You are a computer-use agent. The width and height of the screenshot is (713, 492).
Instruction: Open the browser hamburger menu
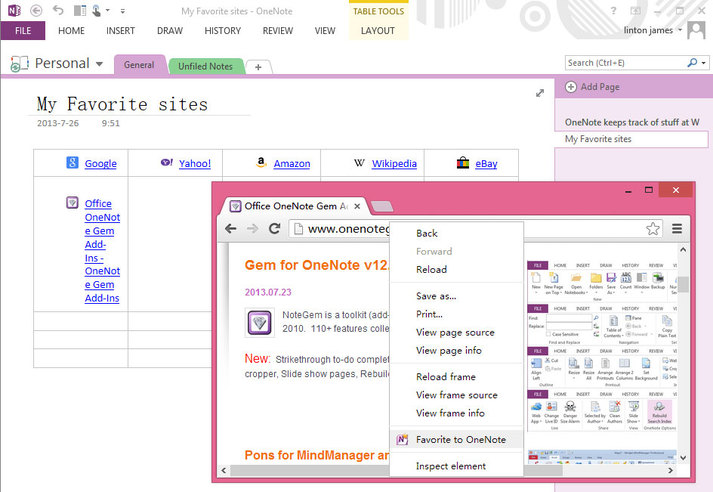[677, 229]
